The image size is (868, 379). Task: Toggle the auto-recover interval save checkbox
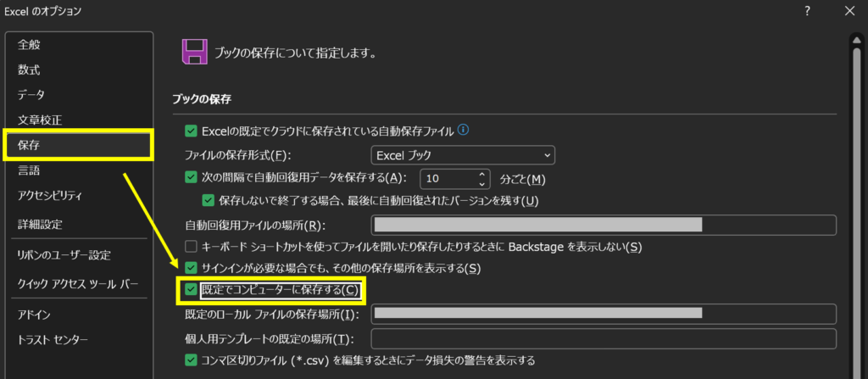coord(191,178)
